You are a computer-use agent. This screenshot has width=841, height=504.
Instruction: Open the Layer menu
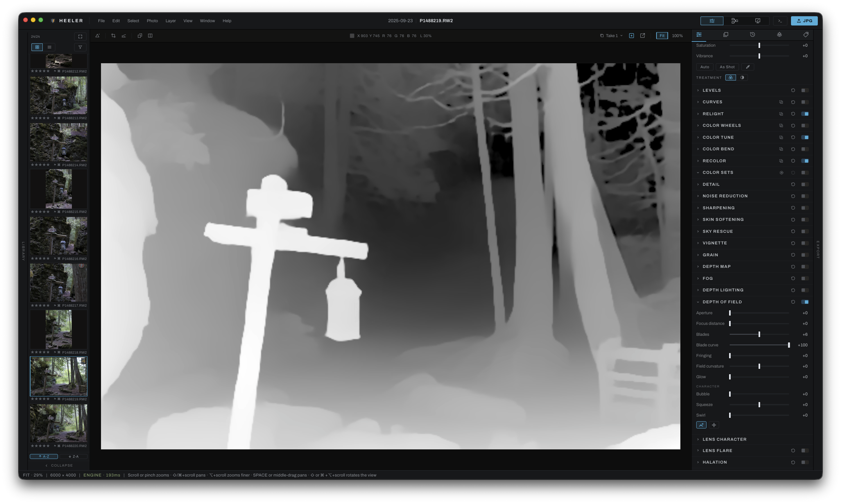(x=171, y=21)
